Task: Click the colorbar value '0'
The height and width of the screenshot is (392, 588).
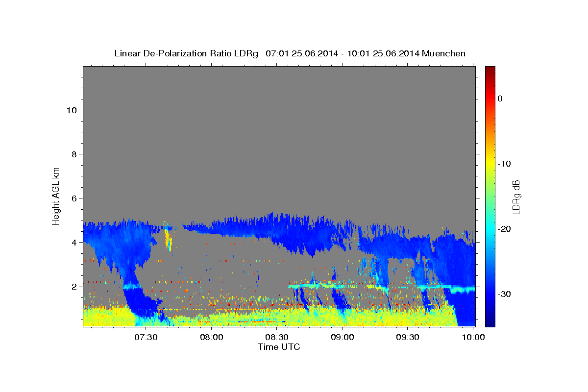Action: (500, 98)
